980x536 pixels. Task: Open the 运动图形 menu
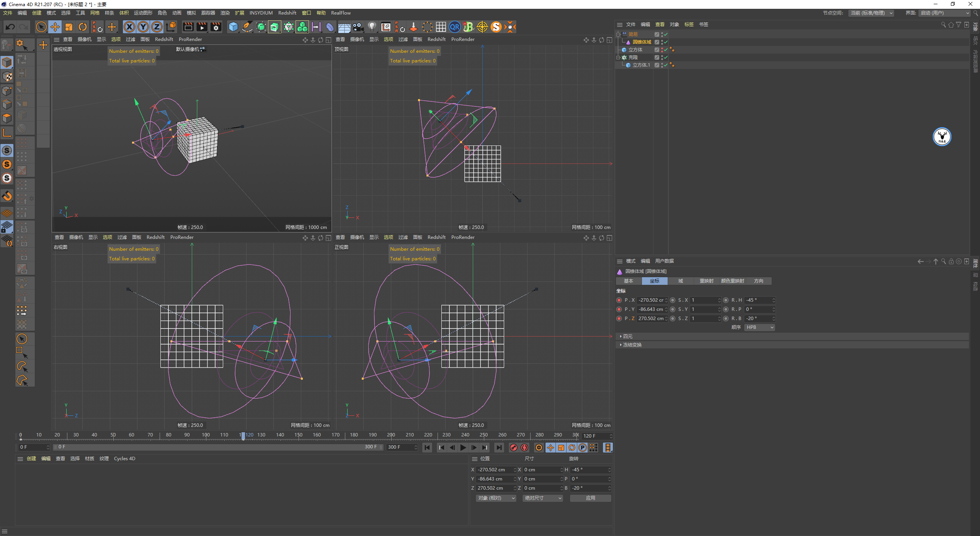tap(143, 13)
